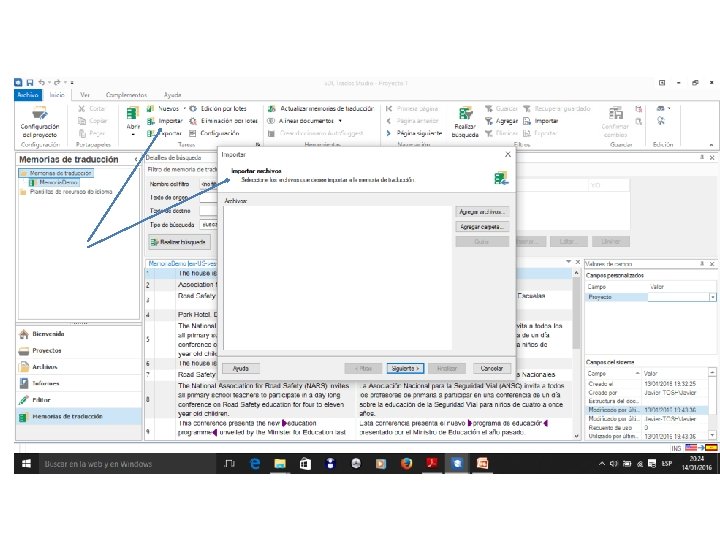Switch to the Ayuda ribbon tab
Viewport: 720px width, 540px height.
[x=173, y=95]
